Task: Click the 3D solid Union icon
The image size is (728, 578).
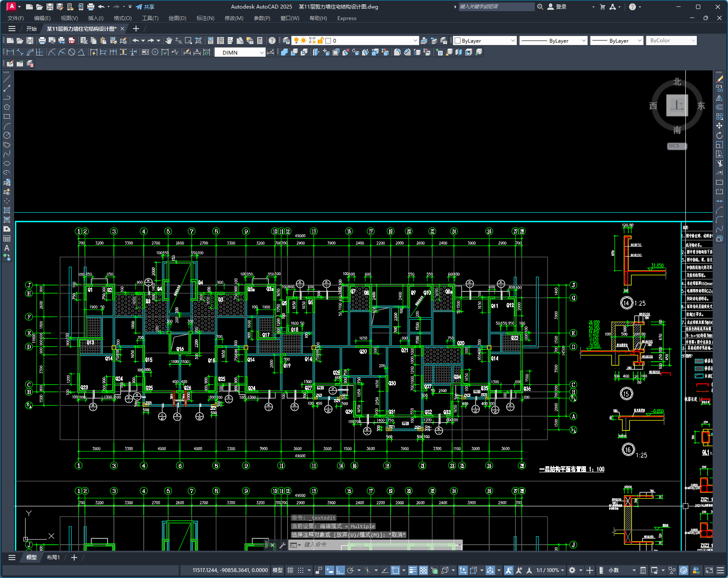Action: coord(284,52)
